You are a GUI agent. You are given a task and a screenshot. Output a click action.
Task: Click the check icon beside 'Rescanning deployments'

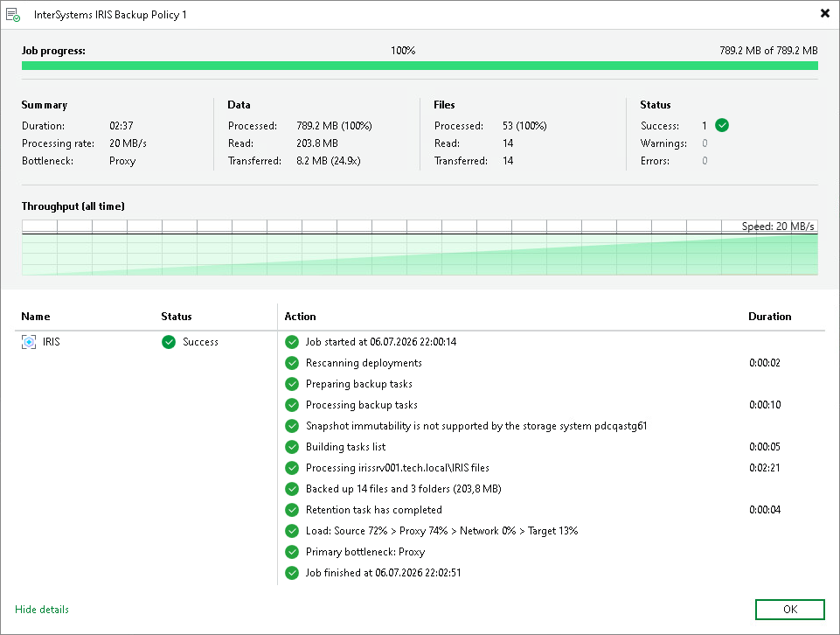[292, 363]
